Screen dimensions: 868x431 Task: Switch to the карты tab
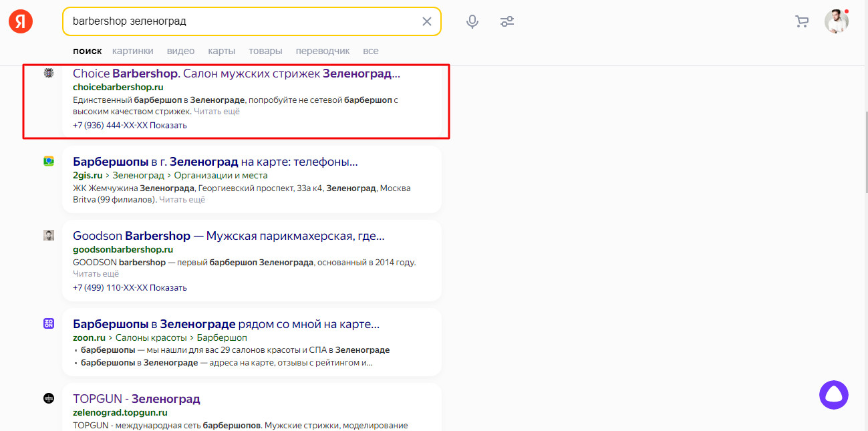[221, 51]
